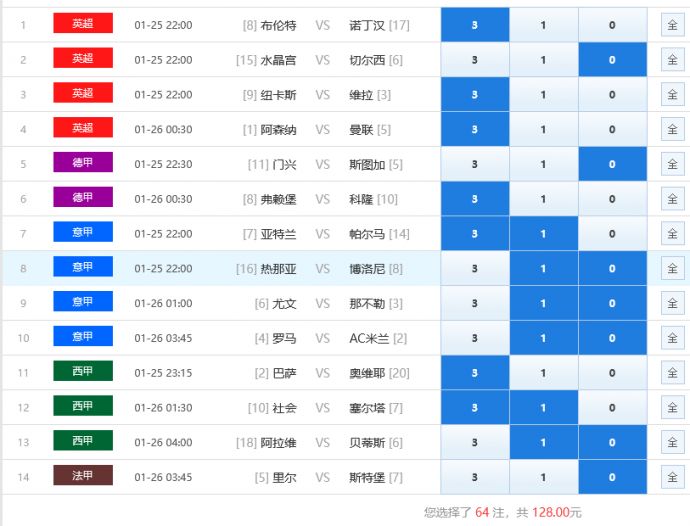Click the 英超 league tag in row 1
This screenshot has height=526, width=690.
[x=83, y=24]
